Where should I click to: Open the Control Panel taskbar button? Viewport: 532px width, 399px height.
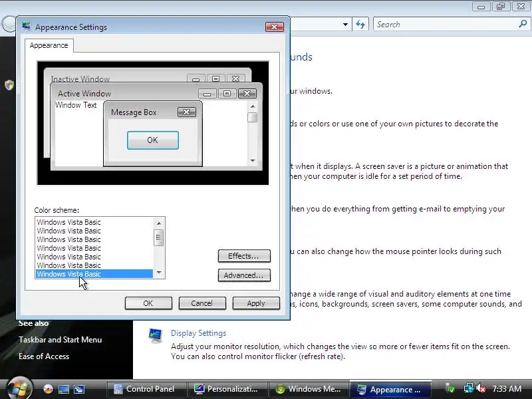[146, 389]
